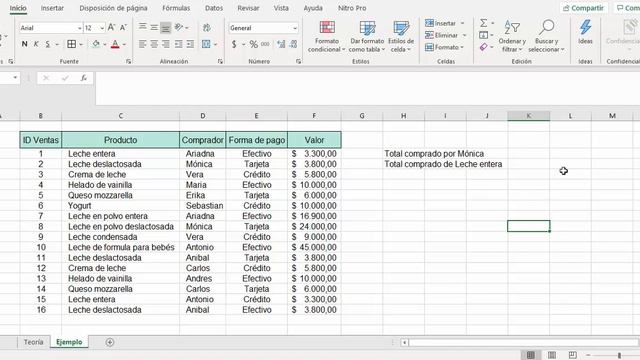Viewport: 640px width, 360px height.
Task: Decrease the indent
Action: point(178,44)
